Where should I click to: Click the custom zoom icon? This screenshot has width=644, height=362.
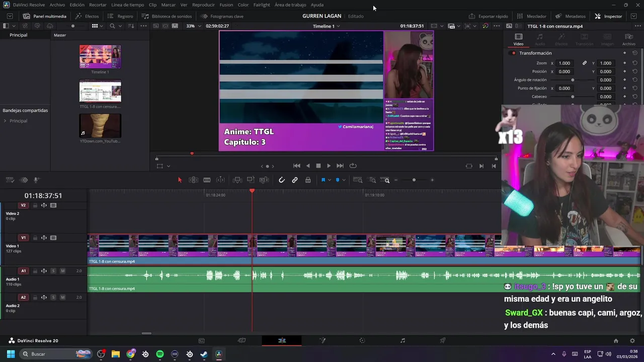pos(385,180)
